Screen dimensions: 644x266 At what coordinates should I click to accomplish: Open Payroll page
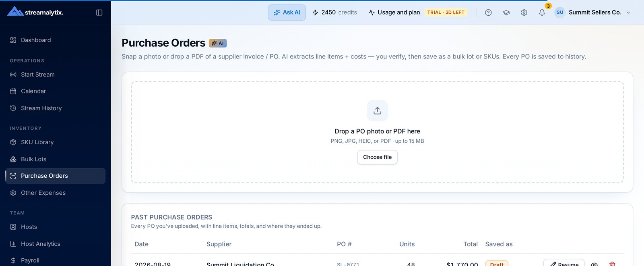tap(55, 260)
